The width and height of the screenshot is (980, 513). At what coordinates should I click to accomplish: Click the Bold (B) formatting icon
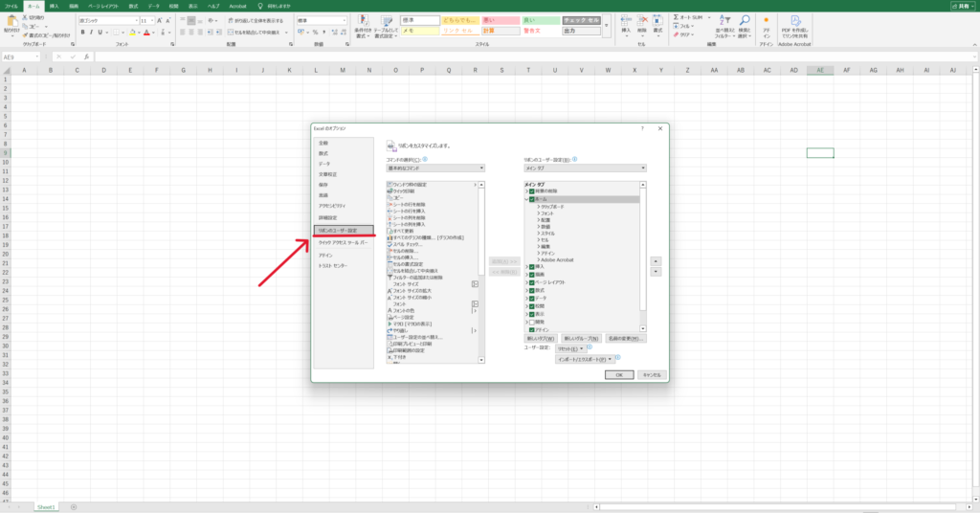[x=83, y=31]
